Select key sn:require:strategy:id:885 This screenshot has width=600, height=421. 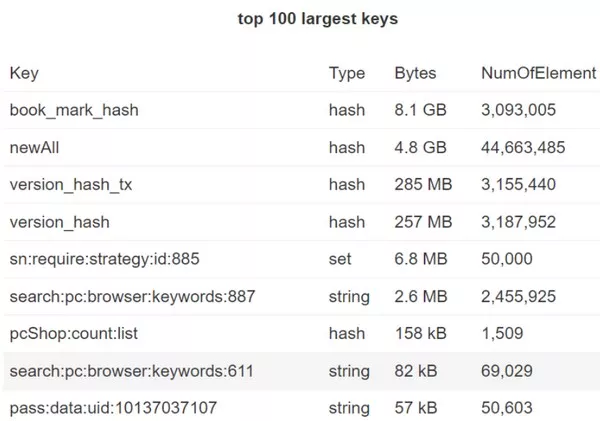coord(104,259)
